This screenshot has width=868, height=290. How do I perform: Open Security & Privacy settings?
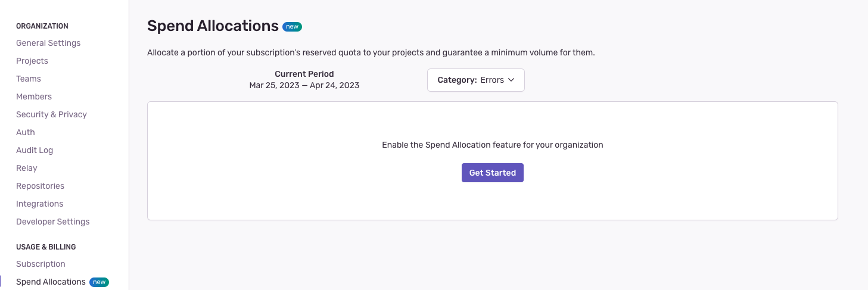51,114
